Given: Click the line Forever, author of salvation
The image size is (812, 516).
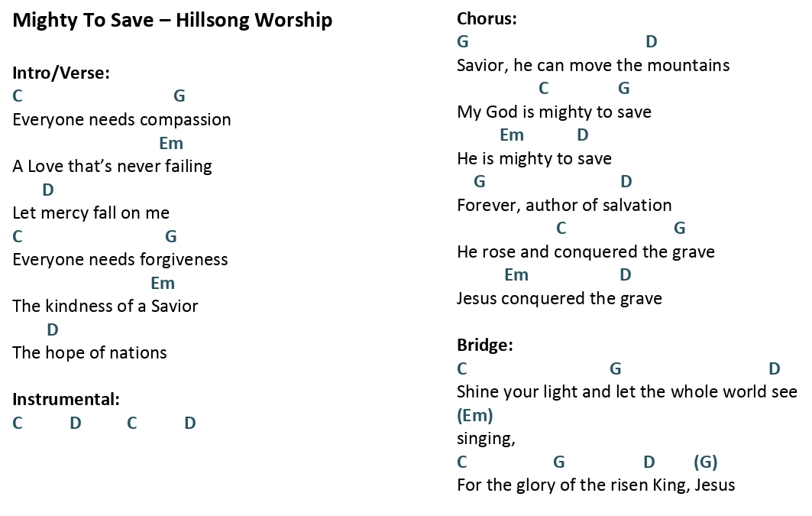Looking at the screenshot, I should (x=565, y=206).
